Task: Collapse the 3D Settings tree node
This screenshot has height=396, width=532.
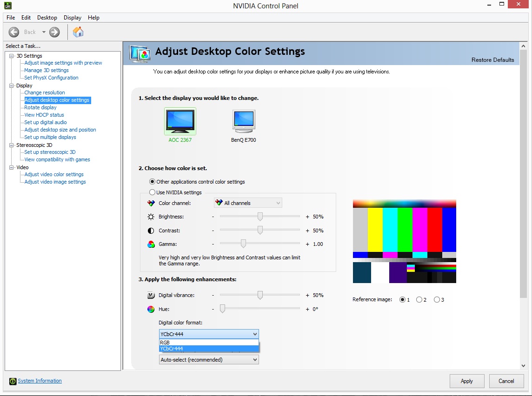Action: (12, 56)
